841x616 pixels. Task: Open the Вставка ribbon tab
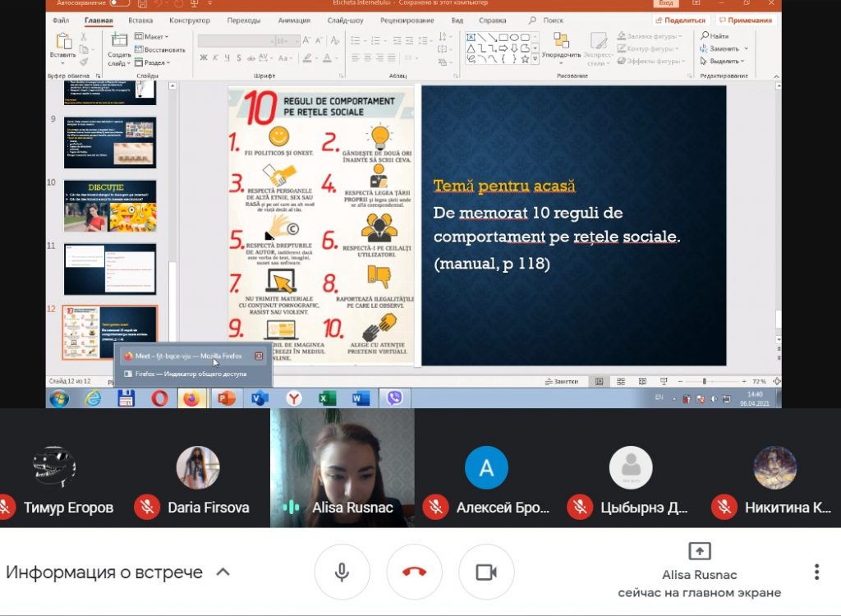pos(140,21)
